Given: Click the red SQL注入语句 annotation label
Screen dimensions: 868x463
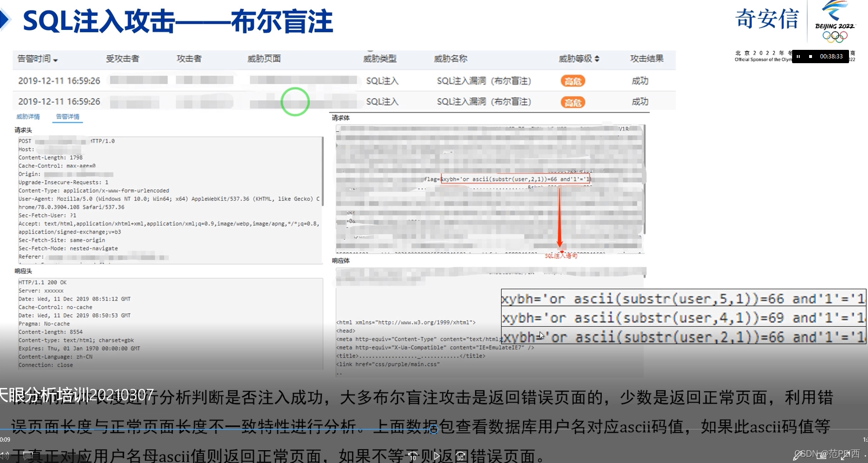Looking at the screenshot, I should pyautogui.click(x=561, y=255).
